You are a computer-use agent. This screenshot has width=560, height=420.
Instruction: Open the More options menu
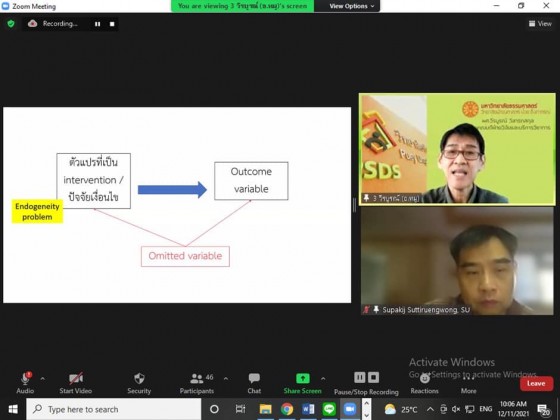469,383
